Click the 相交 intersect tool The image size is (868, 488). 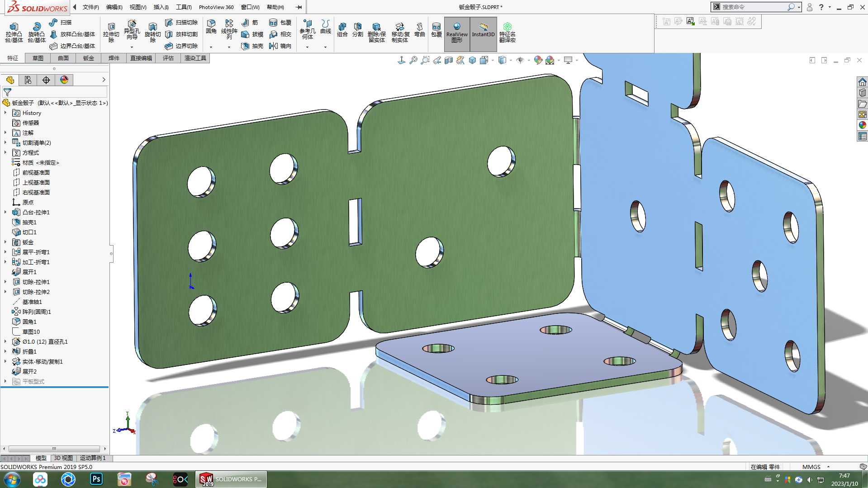coord(280,34)
